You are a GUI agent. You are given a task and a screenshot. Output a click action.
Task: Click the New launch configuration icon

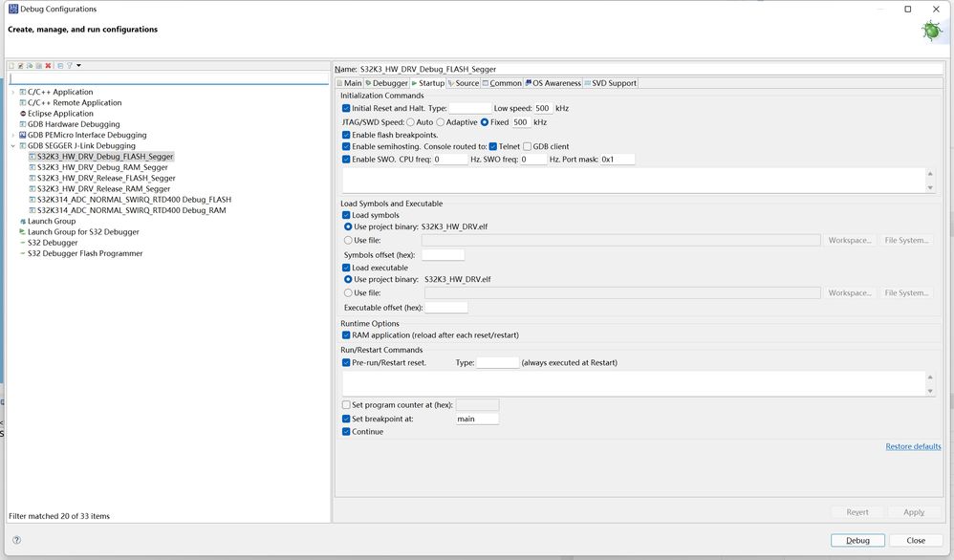point(11,66)
